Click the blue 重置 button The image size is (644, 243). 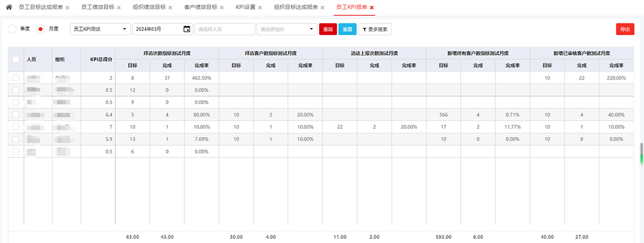(347, 29)
